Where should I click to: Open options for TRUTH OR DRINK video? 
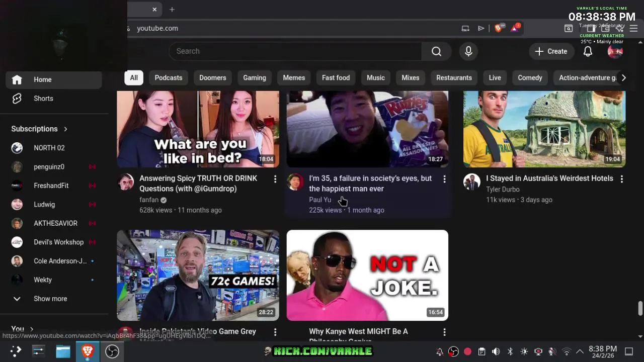(275, 179)
